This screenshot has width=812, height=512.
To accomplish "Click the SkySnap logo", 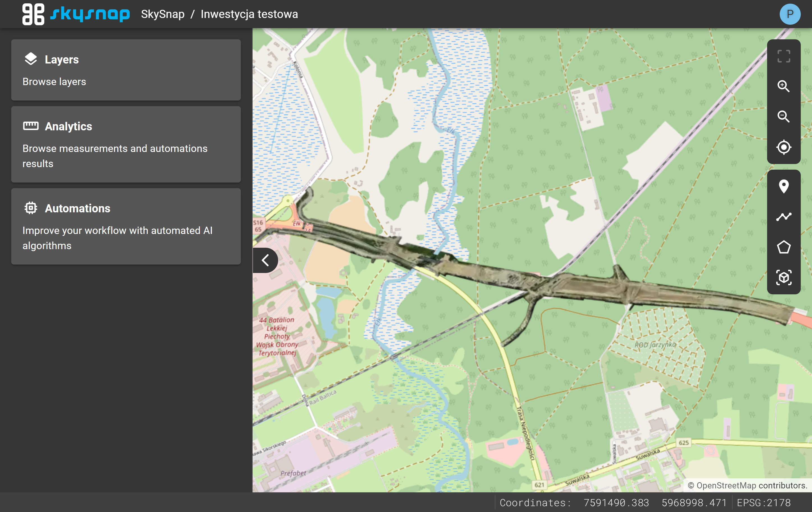I will click(x=76, y=14).
